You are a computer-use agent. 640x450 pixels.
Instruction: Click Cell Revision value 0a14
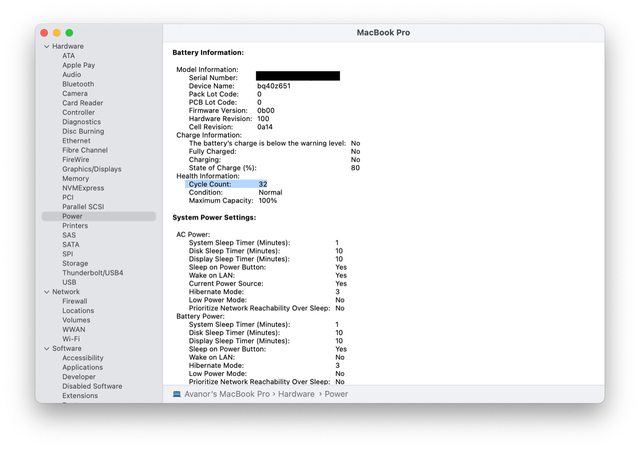265,127
